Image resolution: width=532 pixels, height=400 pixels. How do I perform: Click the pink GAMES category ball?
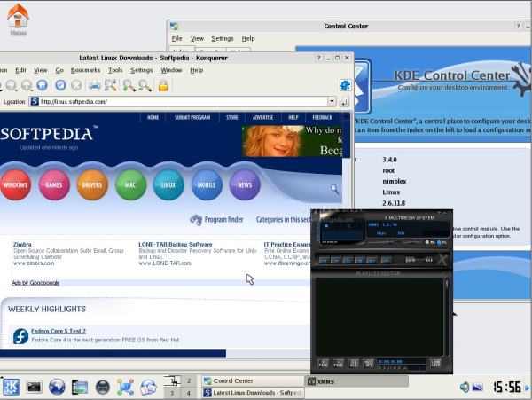point(54,184)
